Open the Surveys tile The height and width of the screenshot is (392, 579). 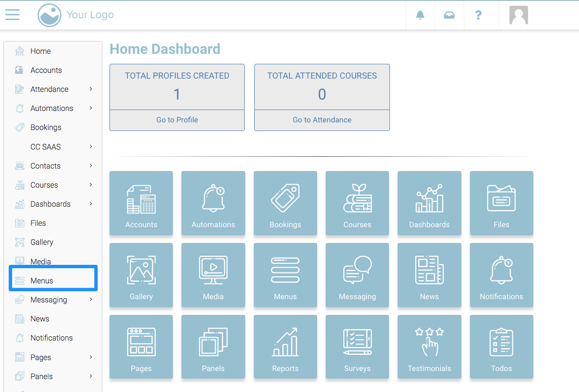coord(357,347)
